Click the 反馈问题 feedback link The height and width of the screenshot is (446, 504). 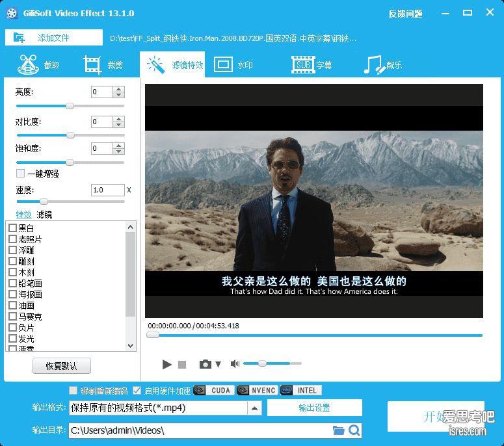pos(405,14)
